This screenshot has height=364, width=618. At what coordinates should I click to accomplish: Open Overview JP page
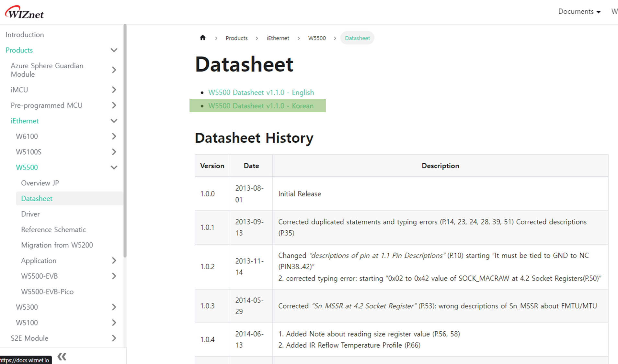tap(40, 183)
